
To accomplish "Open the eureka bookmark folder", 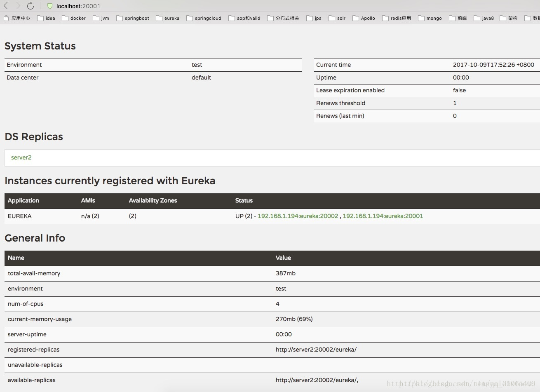I will pyautogui.click(x=168, y=18).
